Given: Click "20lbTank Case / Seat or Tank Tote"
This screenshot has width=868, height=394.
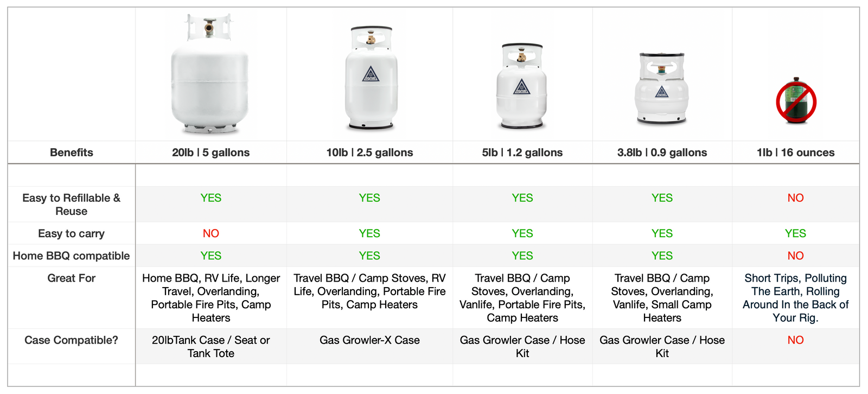Looking at the screenshot, I should (210, 347).
